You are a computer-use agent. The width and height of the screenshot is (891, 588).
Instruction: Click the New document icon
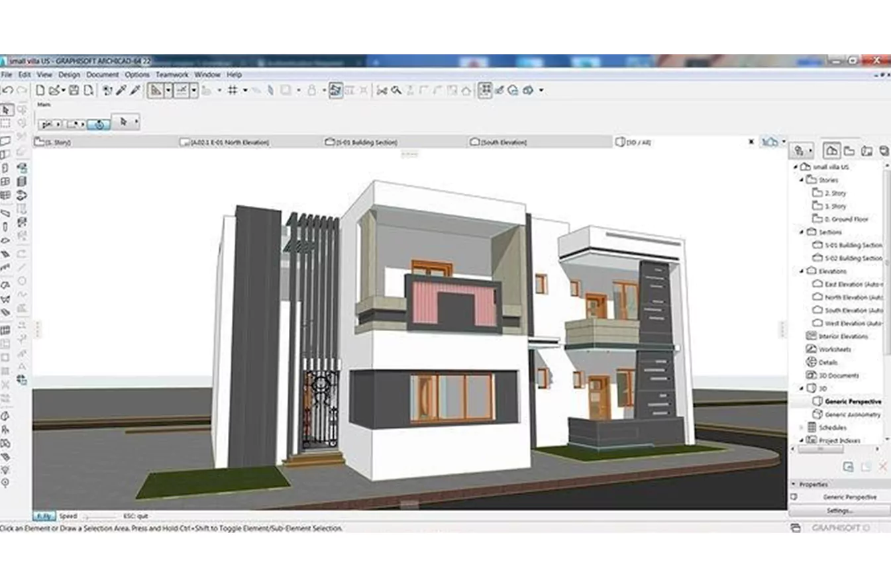pyautogui.click(x=40, y=90)
